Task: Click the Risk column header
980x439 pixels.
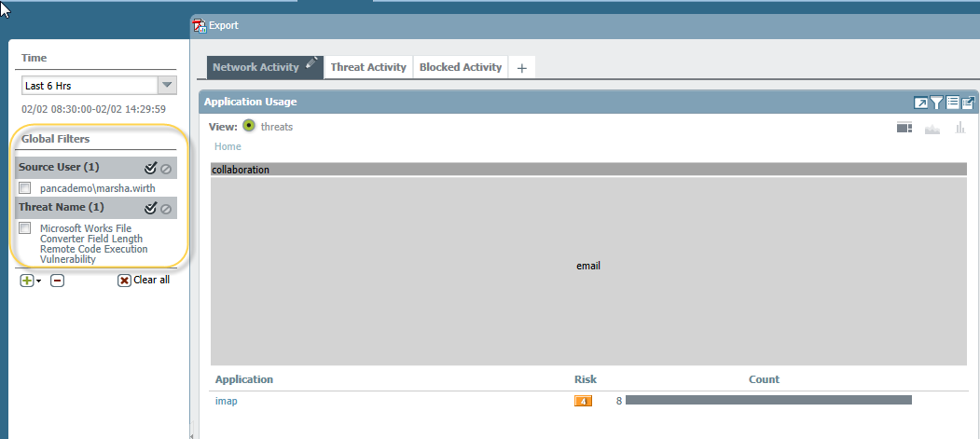Action: [x=586, y=379]
